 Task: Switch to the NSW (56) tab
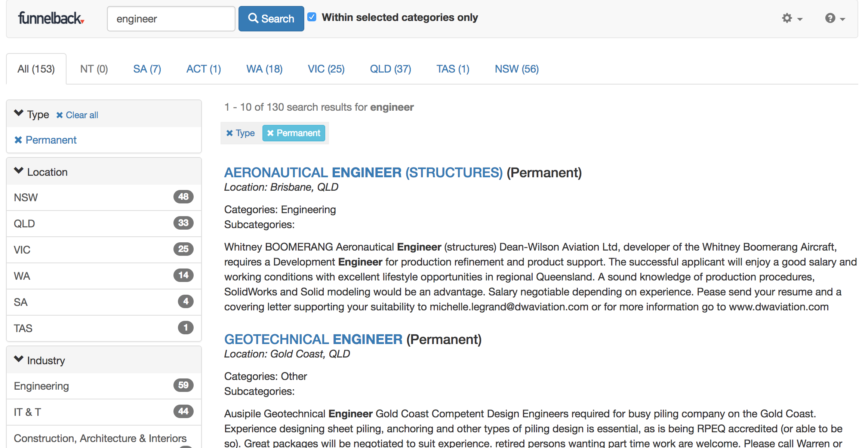click(516, 69)
